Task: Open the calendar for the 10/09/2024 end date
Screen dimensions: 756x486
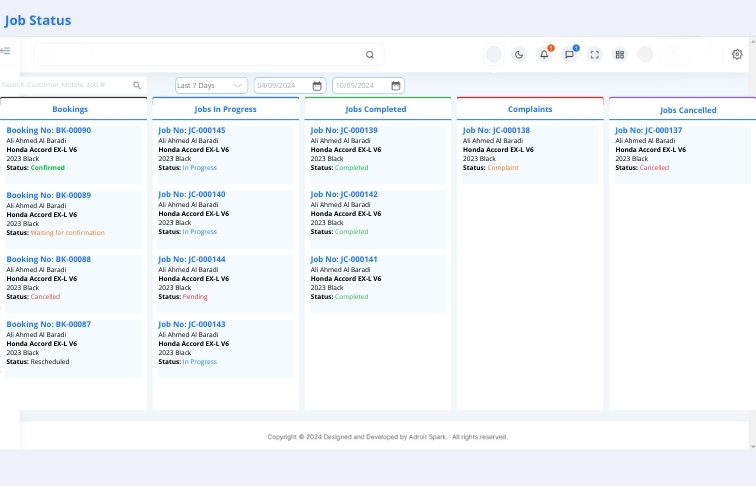Action: click(x=396, y=86)
